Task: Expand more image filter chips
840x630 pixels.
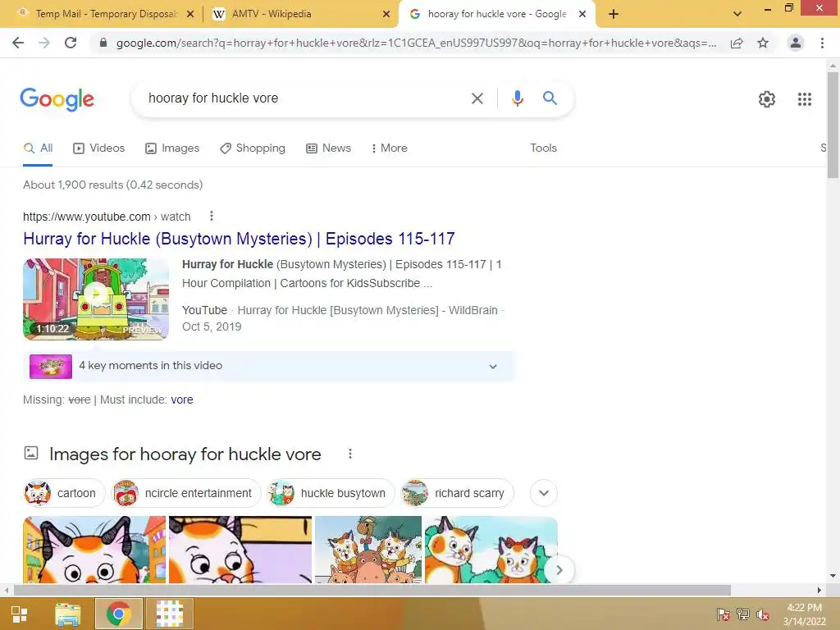Action: point(544,493)
